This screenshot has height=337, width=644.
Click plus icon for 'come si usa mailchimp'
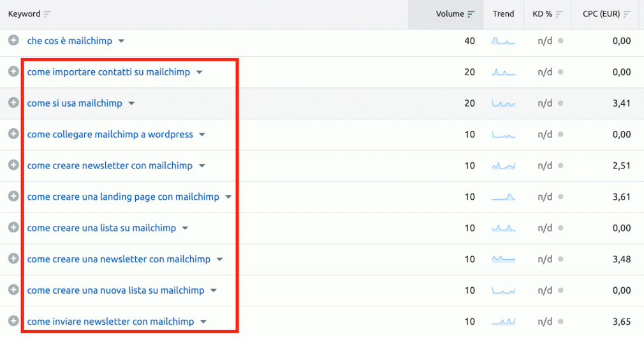pos(13,103)
